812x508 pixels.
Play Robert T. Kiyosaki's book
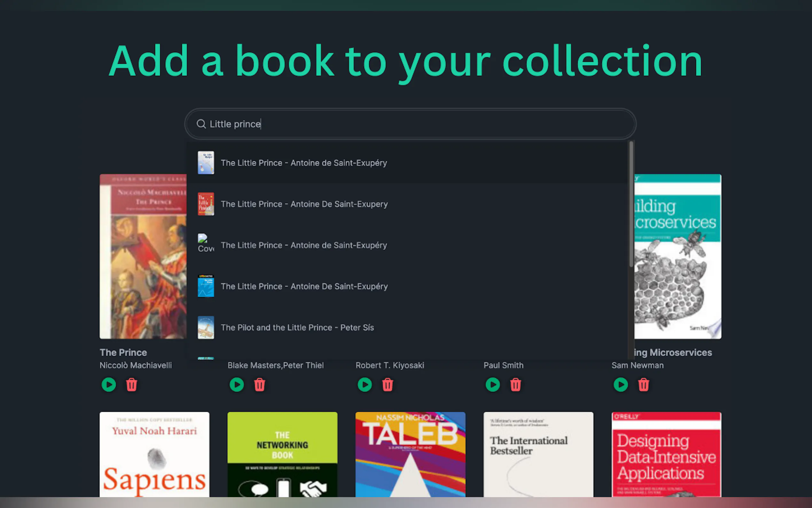click(x=364, y=385)
